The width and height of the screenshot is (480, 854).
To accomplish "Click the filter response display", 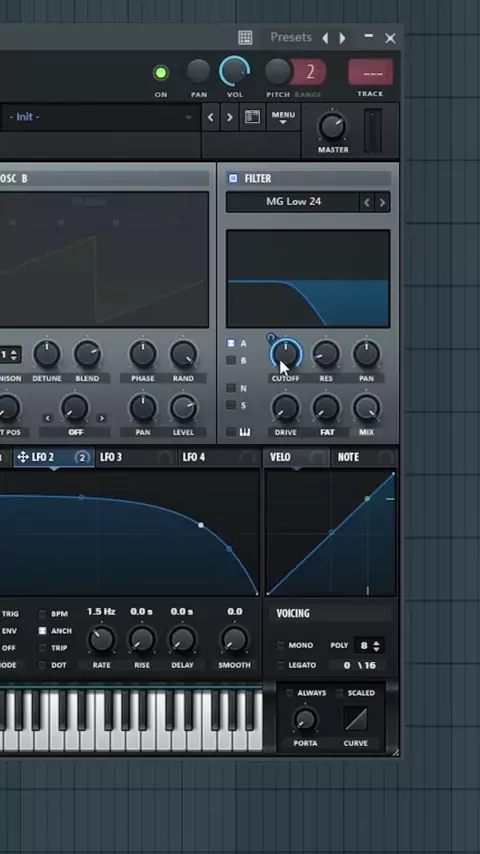I will tap(308, 278).
